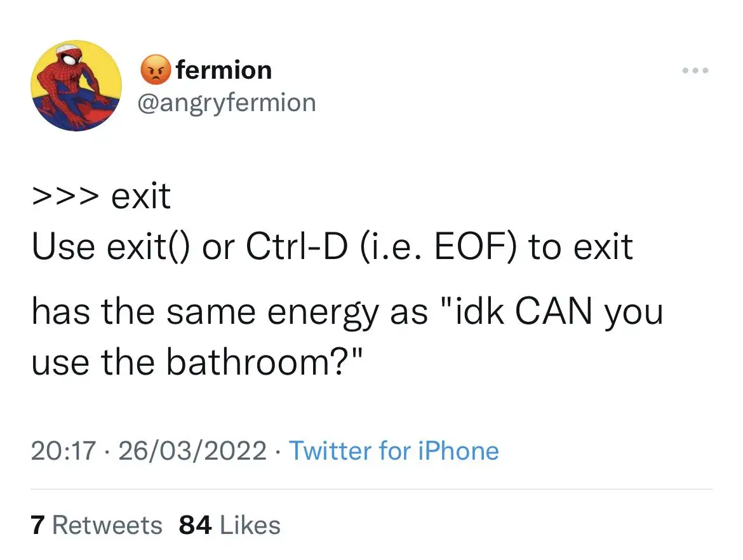Click the angry face emoji beside fermion

154,70
